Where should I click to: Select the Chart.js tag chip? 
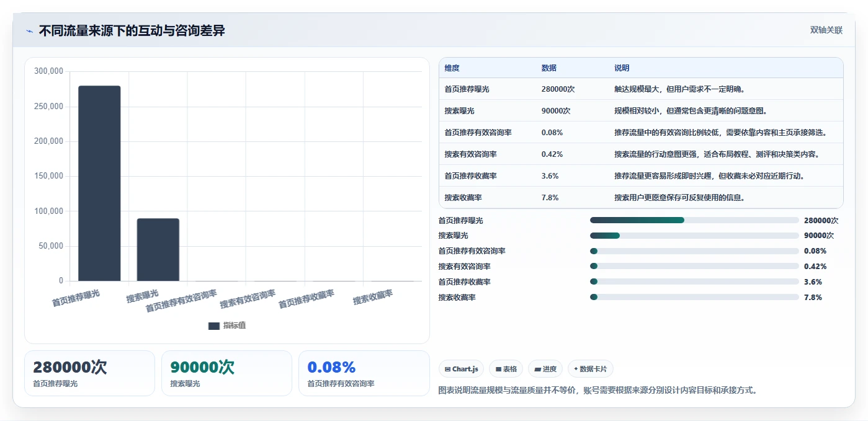(x=462, y=369)
